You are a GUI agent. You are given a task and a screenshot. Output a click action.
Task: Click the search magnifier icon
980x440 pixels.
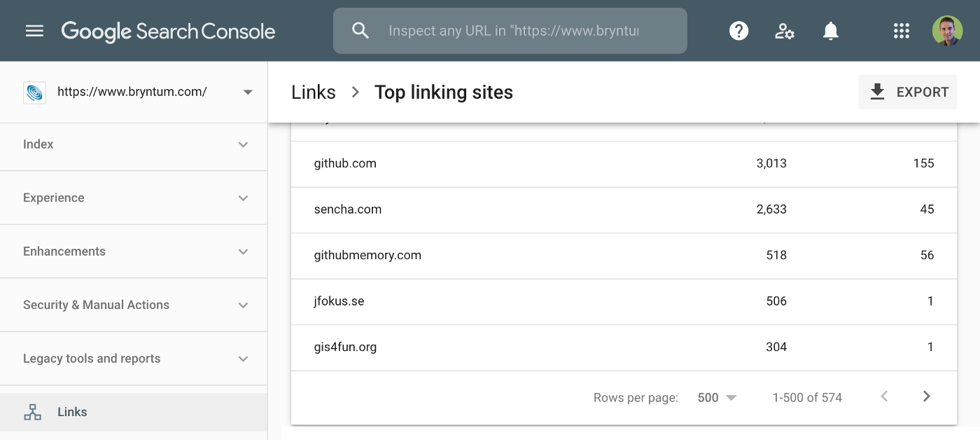coord(360,31)
